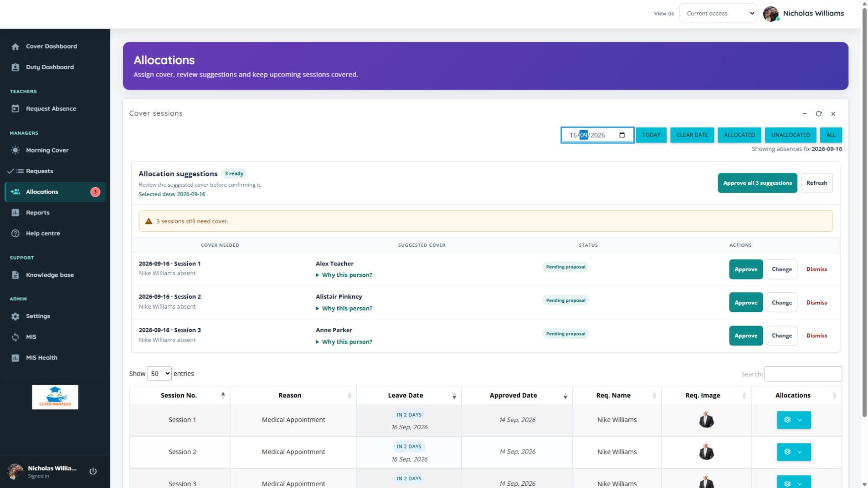Click Nike Williams photo in Session 1 row
This screenshot has height=488, width=868.
706,420
